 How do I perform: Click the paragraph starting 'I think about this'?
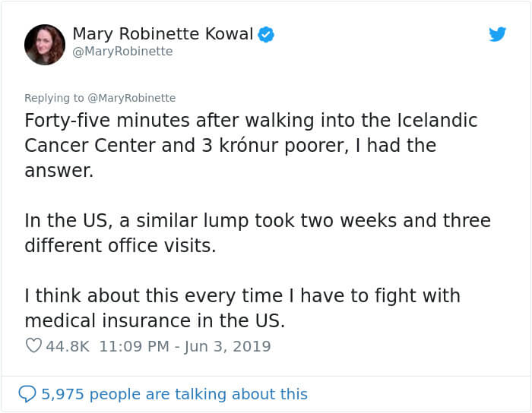[x=242, y=308]
